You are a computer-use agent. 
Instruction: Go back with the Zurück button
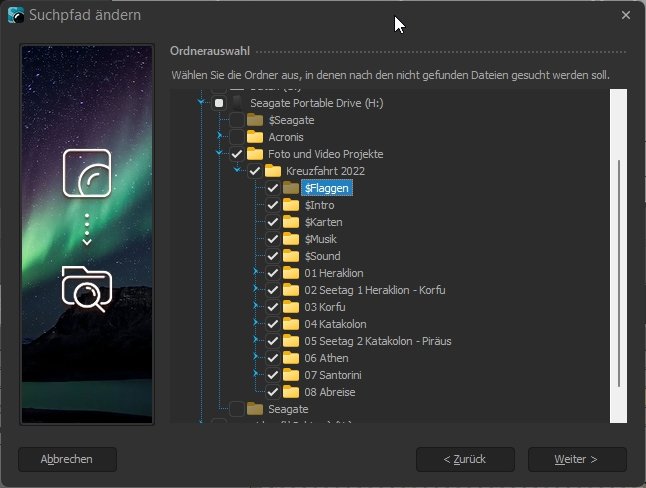(464, 459)
